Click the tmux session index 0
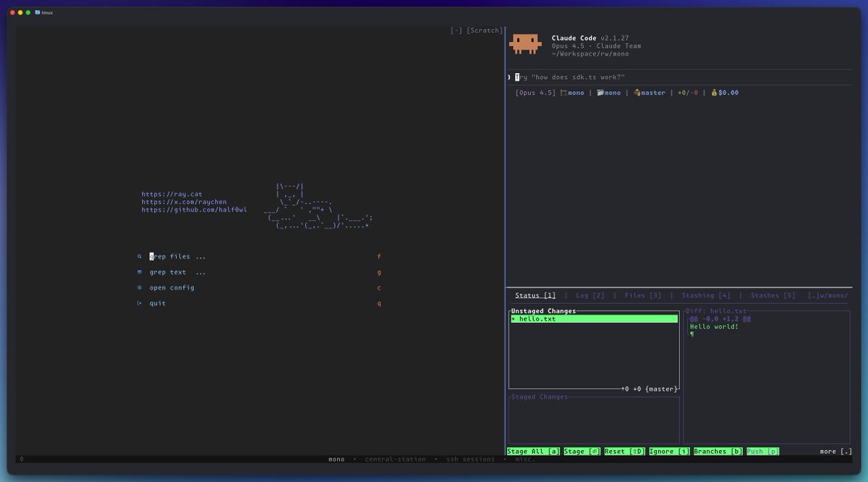The width and height of the screenshot is (868, 482). [x=22, y=460]
